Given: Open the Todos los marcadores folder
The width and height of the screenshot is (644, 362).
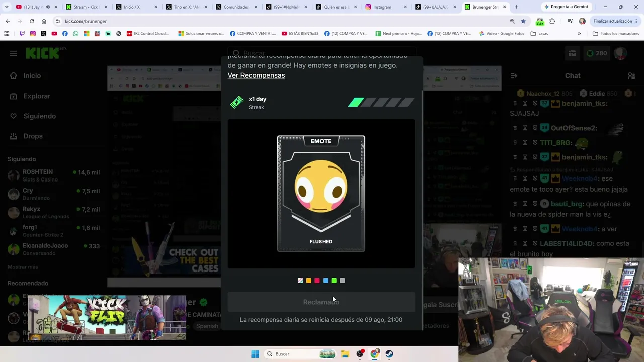Looking at the screenshot, I should point(616,34).
